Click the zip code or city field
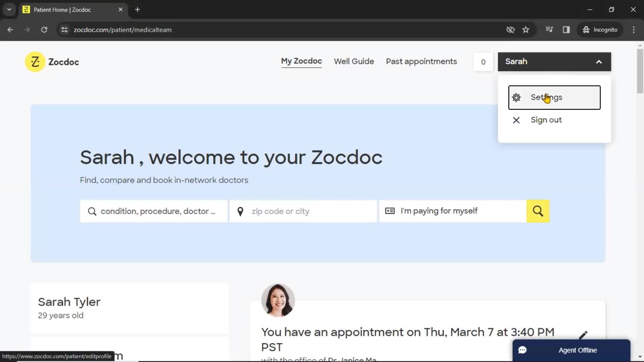The height and width of the screenshot is (362, 644). coord(303,211)
